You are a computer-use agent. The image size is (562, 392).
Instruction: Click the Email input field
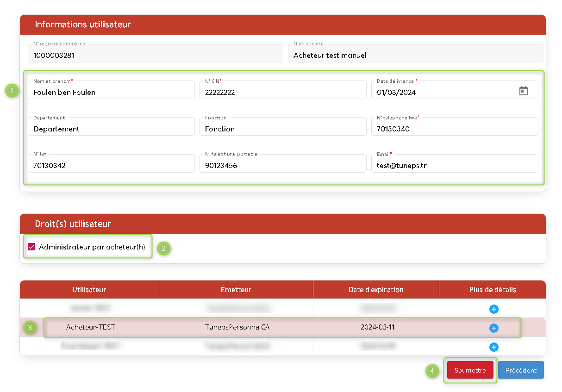[x=454, y=165]
